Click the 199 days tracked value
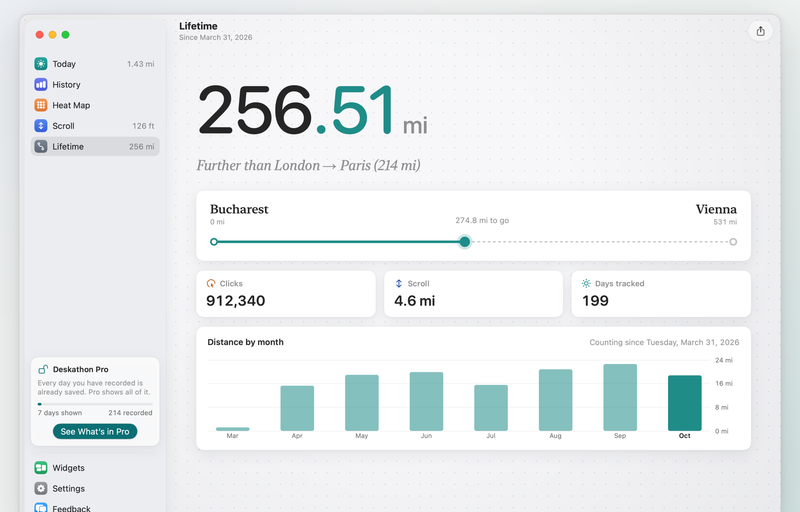The width and height of the screenshot is (800, 512). tap(595, 301)
